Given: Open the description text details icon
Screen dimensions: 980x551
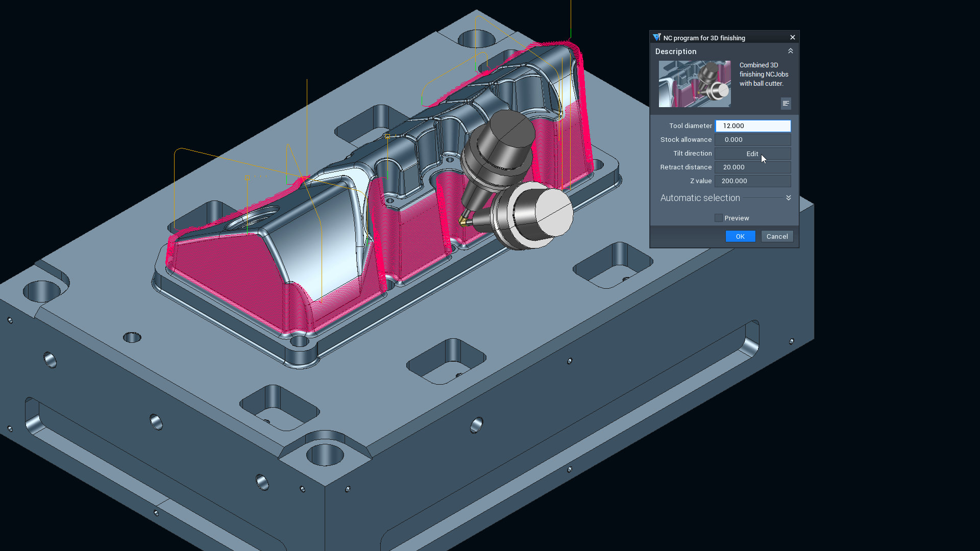Looking at the screenshot, I should (786, 104).
